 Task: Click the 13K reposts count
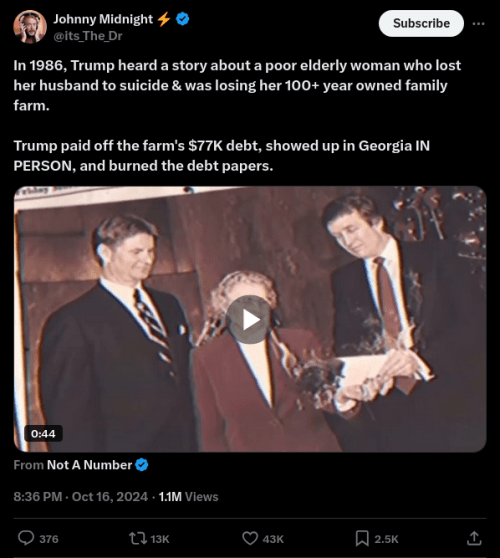160,539
